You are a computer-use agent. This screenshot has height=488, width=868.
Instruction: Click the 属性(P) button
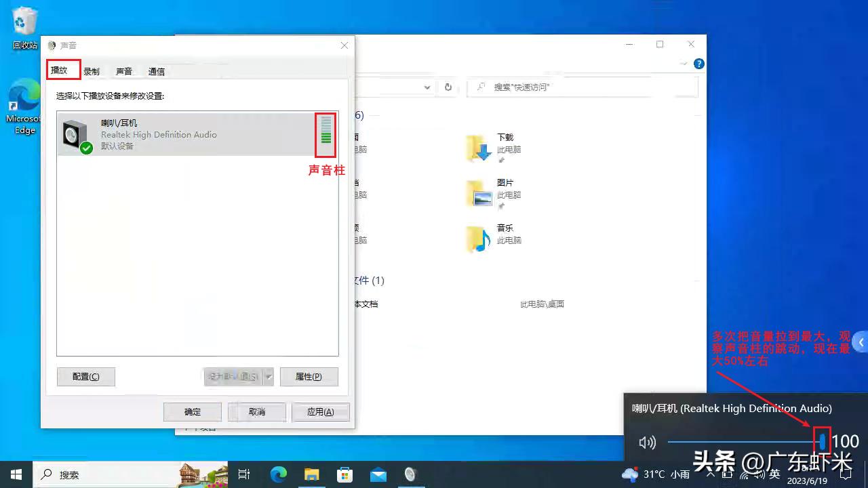(309, 376)
